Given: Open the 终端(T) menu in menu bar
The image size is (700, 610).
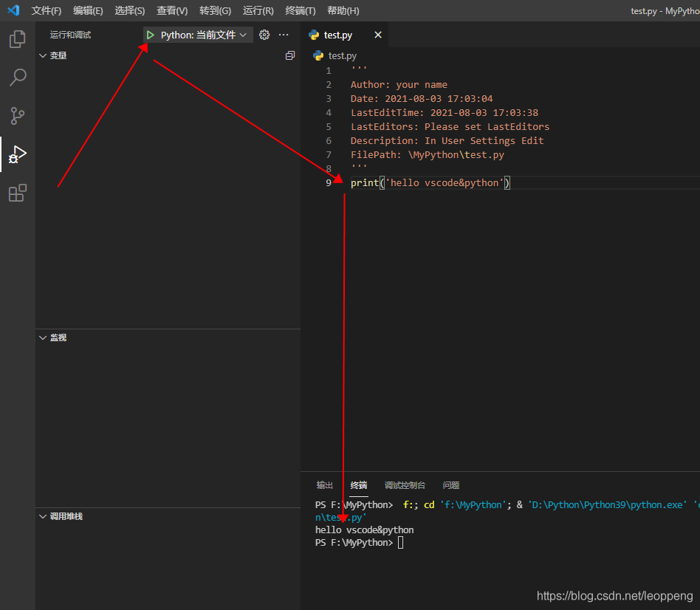Looking at the screenshot, I should pyautogui.click(x=300, y=11).
